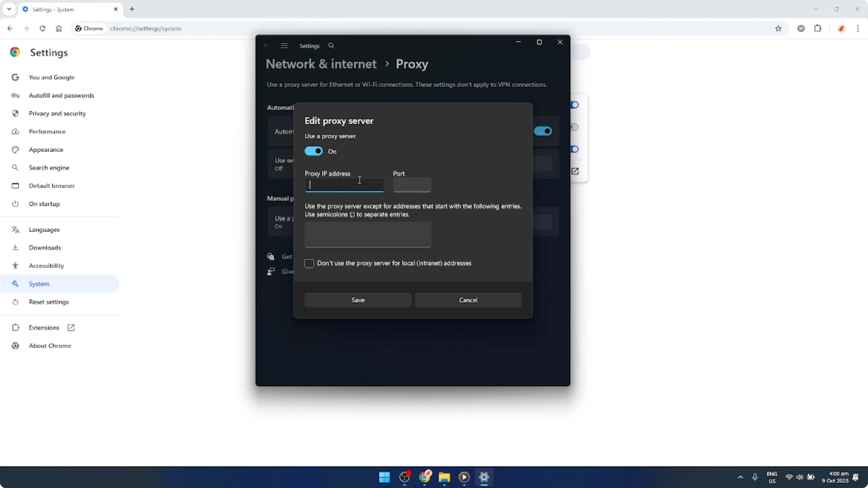Open Languages settings section

(x=44, y=229)
